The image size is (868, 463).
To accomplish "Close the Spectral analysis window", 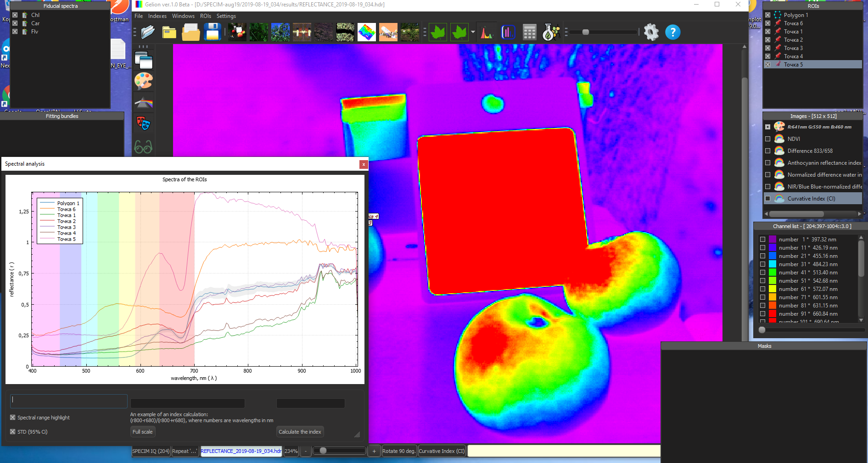I will click(364, 164).
